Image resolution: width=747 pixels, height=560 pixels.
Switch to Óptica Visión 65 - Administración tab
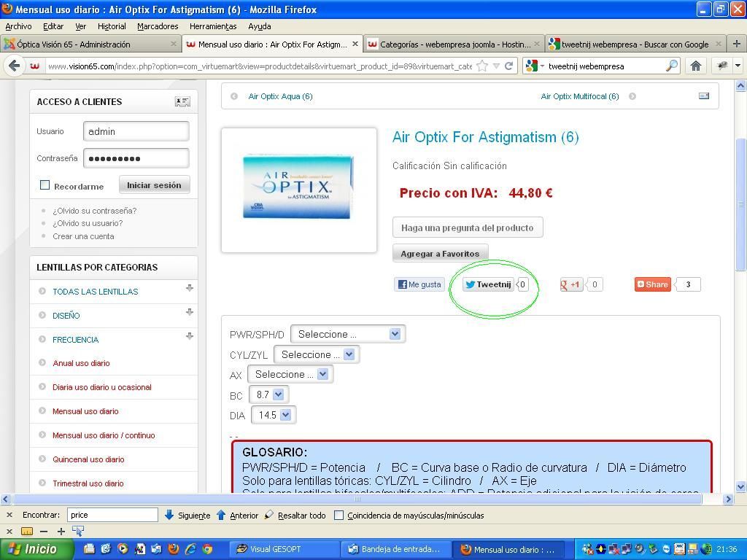click(90, 44)
